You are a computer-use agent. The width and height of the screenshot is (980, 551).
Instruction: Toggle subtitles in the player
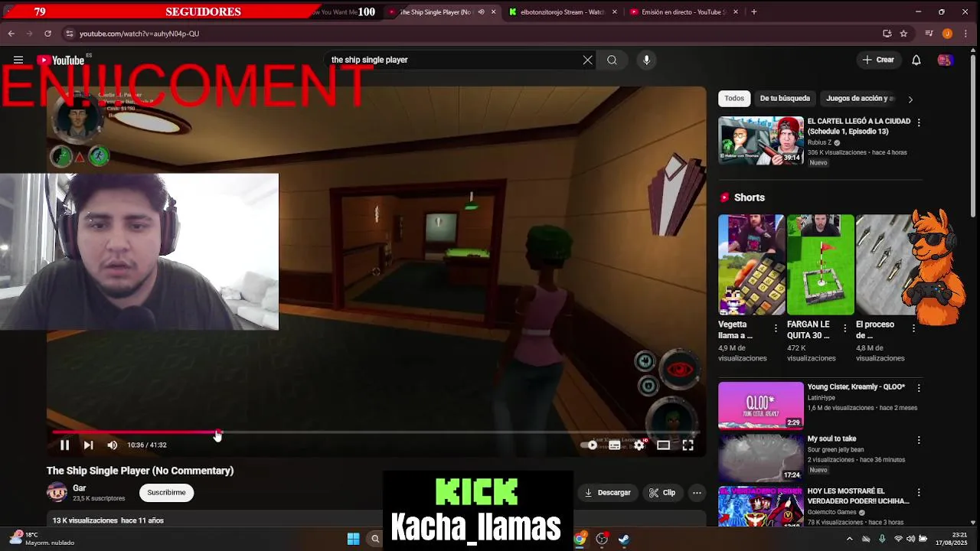pyautogui.click(x=614, y=445)
